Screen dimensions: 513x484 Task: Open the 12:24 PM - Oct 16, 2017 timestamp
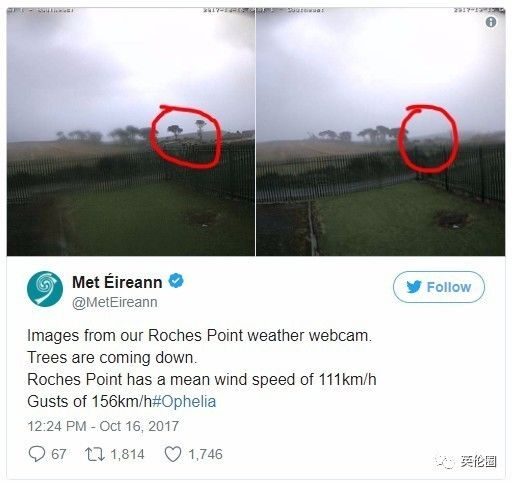point(103,426)
